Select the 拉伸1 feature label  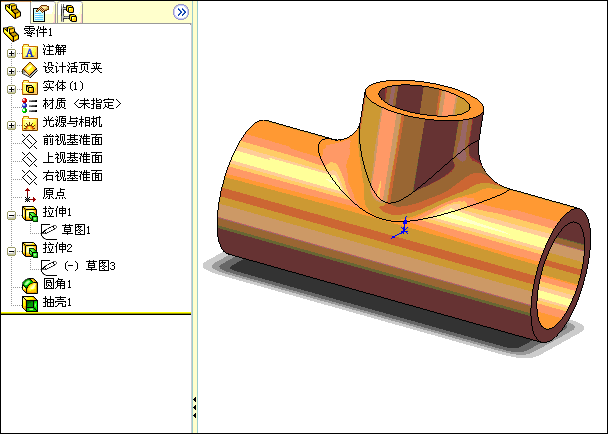tap(57, 212)
